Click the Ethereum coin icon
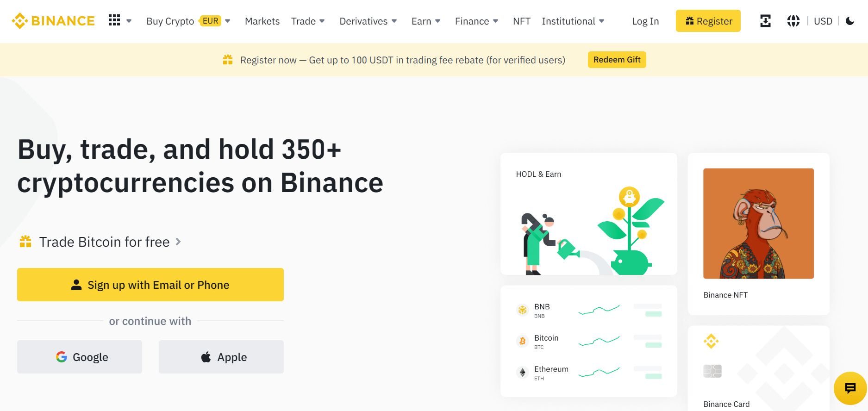 522,372
